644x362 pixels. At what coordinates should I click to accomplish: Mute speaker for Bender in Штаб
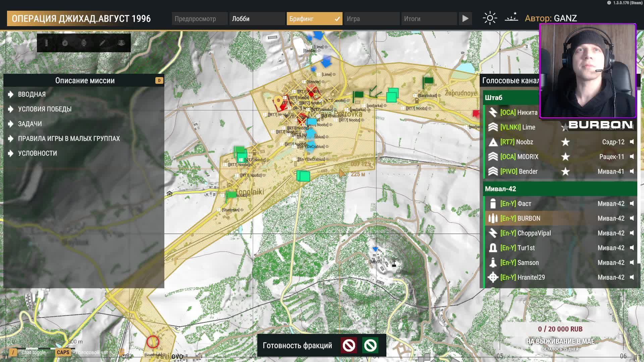(x=632, y=172)
